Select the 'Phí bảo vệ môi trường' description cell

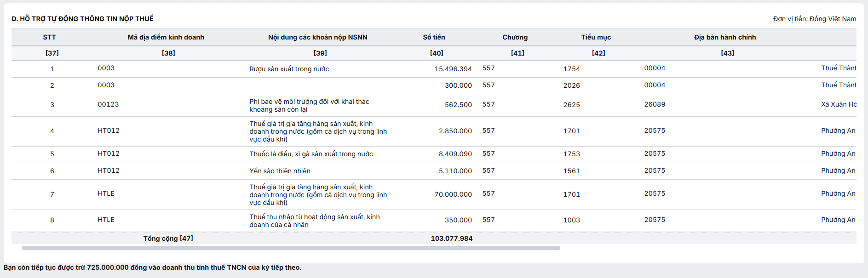pos(310,105)
